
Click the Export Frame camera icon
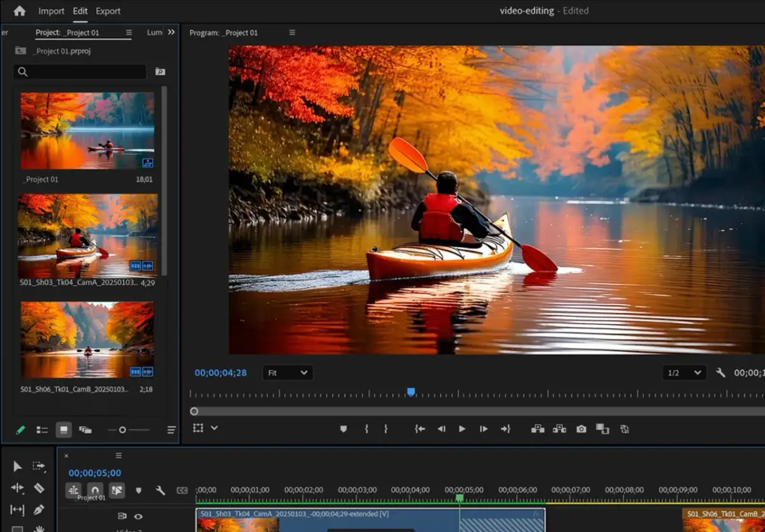tap(581, 429)
